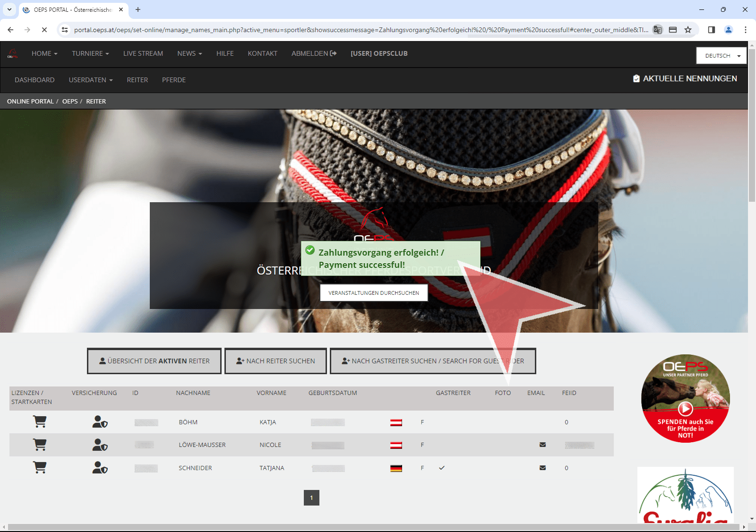Expand the USERDATEN dropdown menu
Screen dimensions: 756x532
tap(91, 80)
